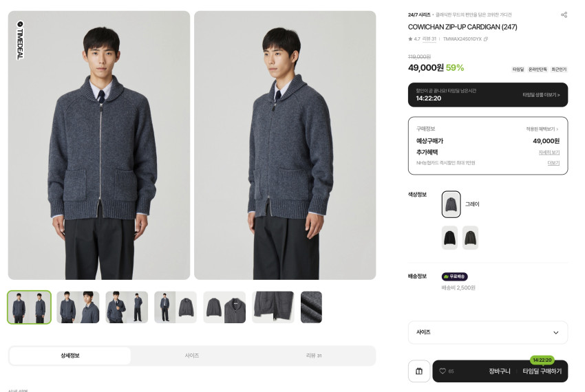Choose the black cardigan color option
This screenshot has width=585, height=392.
(449, 238)
